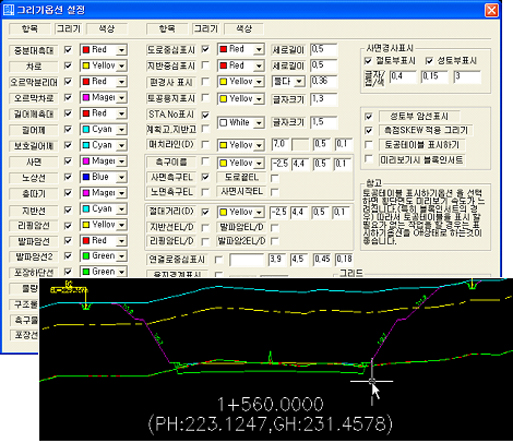Enable the 측구이름 checkbox

[205, 162]
